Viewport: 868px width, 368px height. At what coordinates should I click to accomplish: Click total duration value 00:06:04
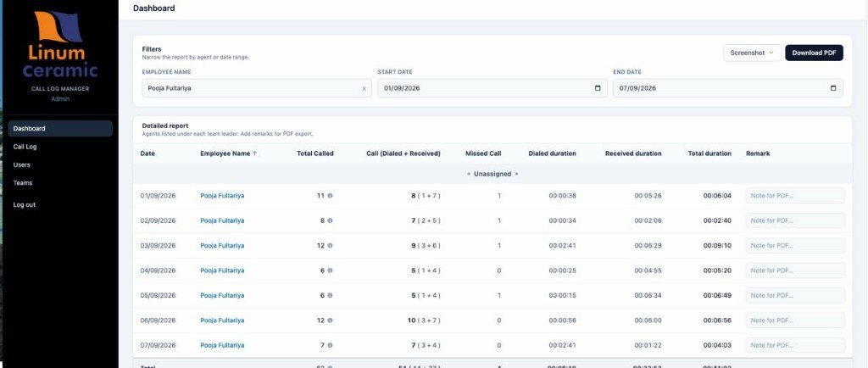pos(717,196)
